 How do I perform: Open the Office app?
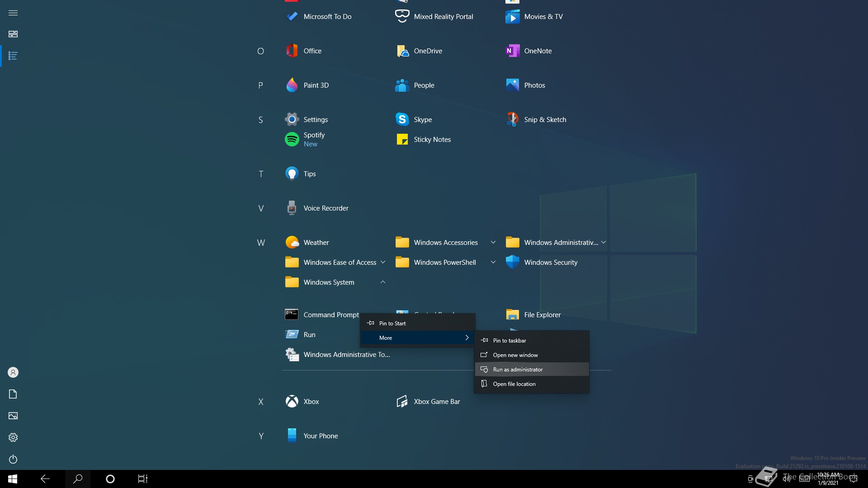click(304, 51)
